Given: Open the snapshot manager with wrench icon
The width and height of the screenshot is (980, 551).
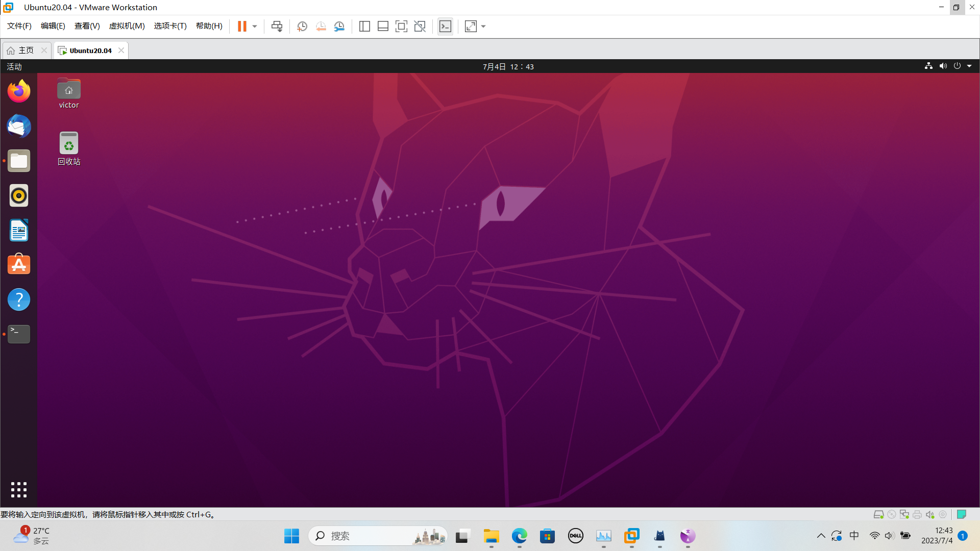Looking at the screenshot, I should (339, 26).
